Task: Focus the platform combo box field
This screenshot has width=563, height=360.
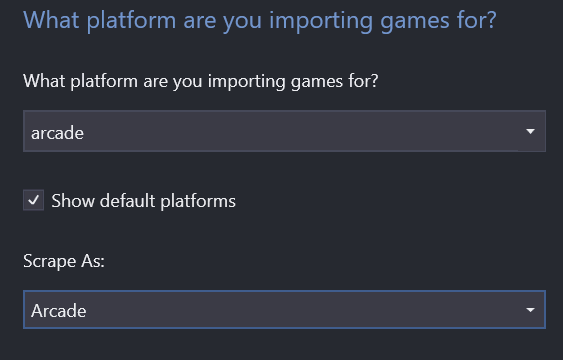Action: click(284, 131)
